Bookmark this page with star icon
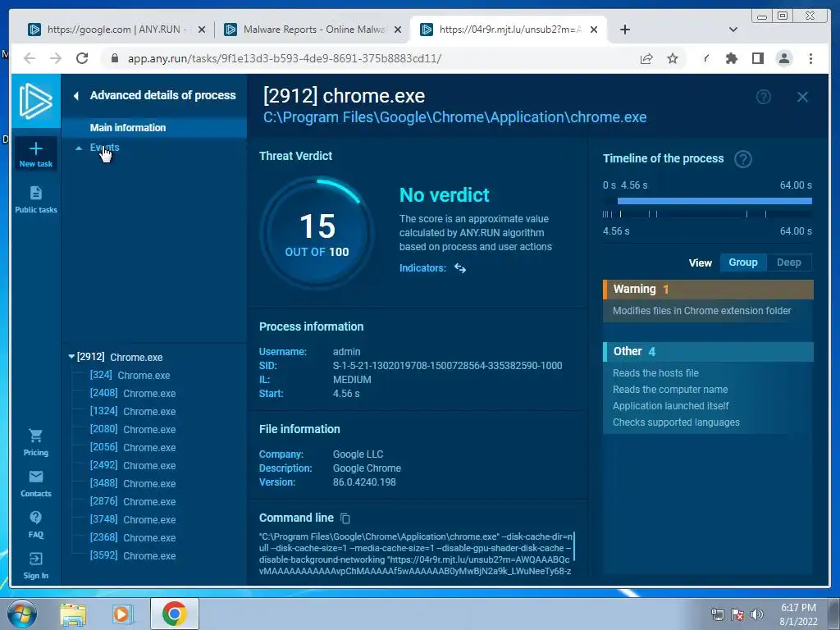 click(673, 58)
